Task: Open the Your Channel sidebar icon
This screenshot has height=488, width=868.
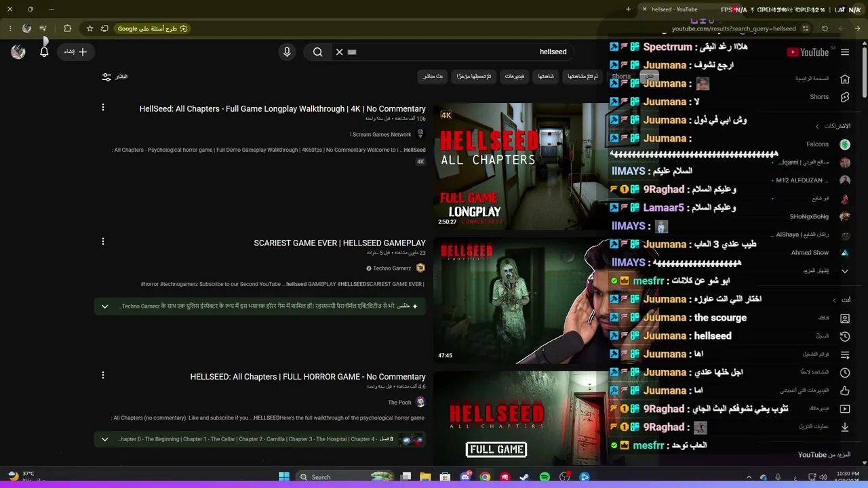Action: coord(845,318)
